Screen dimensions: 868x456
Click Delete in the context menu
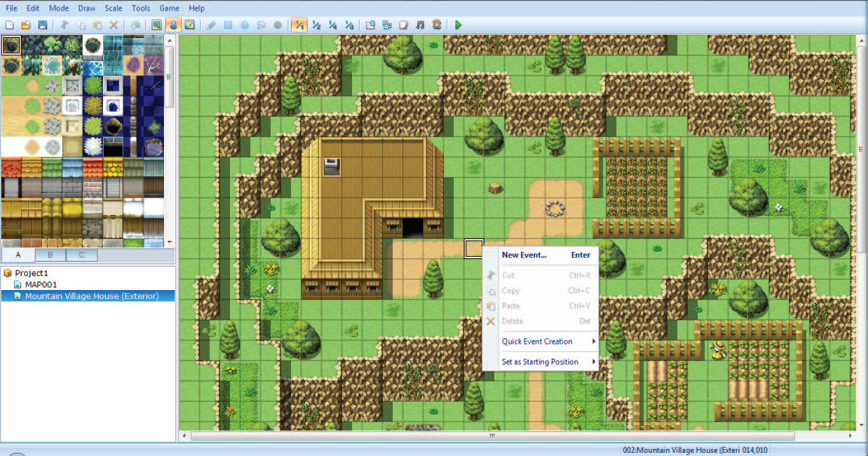coord(541,321)
